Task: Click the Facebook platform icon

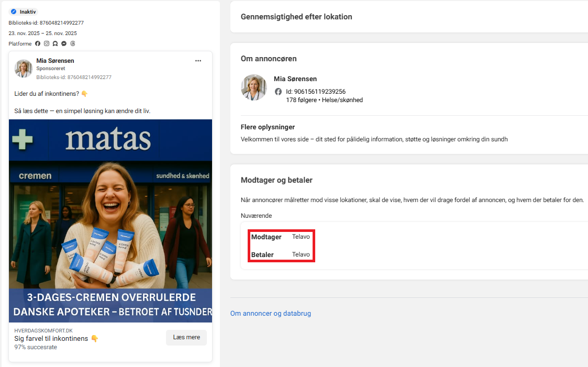Action: (38, 43)
